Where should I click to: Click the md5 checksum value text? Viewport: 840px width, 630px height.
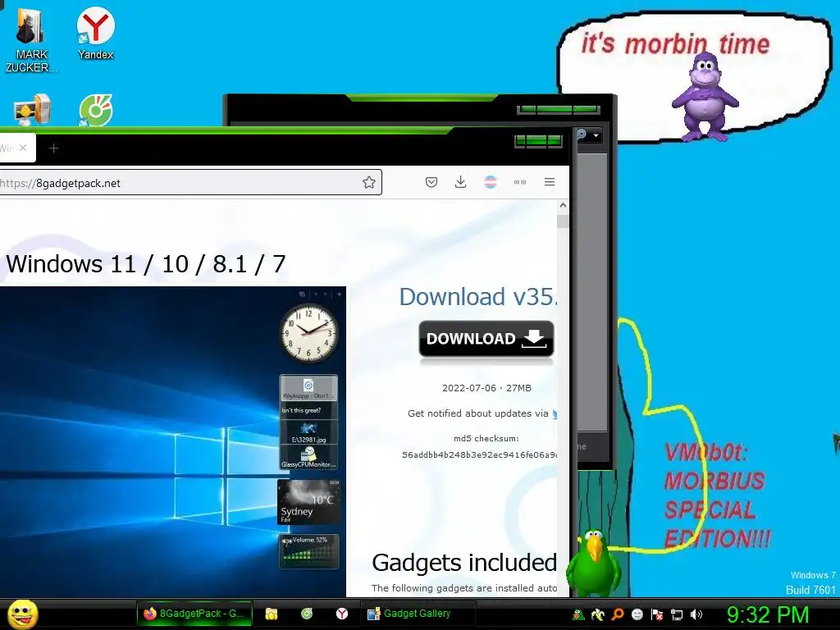point(479,454)
